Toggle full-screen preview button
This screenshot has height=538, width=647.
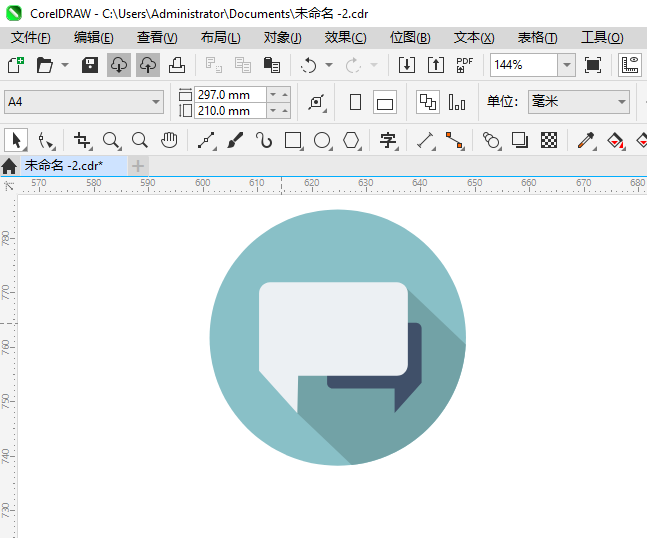(x=593, y=65)
